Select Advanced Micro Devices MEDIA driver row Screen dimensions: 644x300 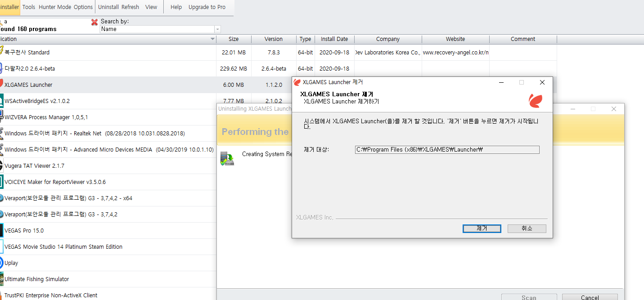tap(108, 150)
